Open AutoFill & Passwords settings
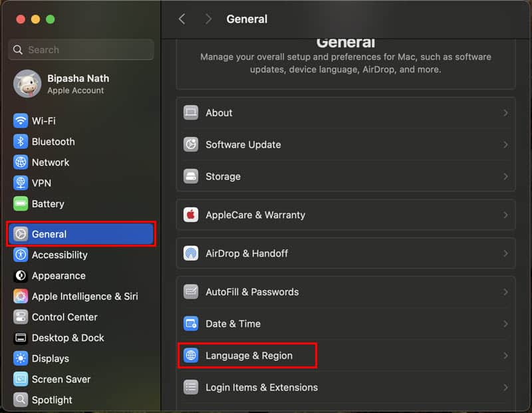 251,292
